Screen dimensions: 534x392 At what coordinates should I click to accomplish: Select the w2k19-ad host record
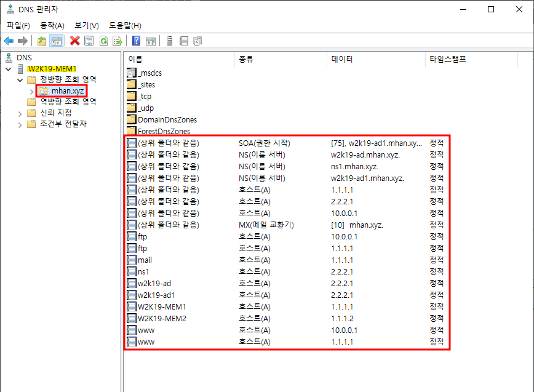285,283
